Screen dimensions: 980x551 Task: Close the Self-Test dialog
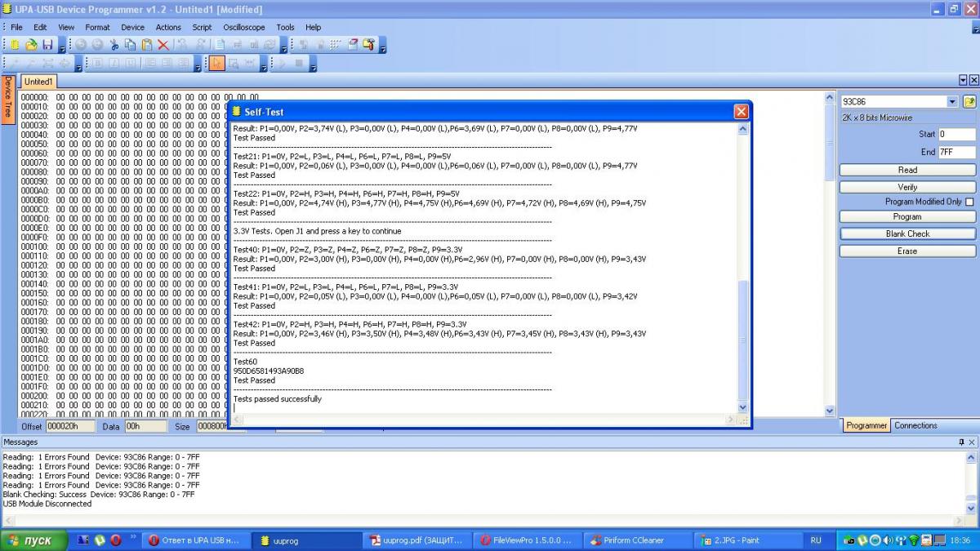tap(741, 112)
